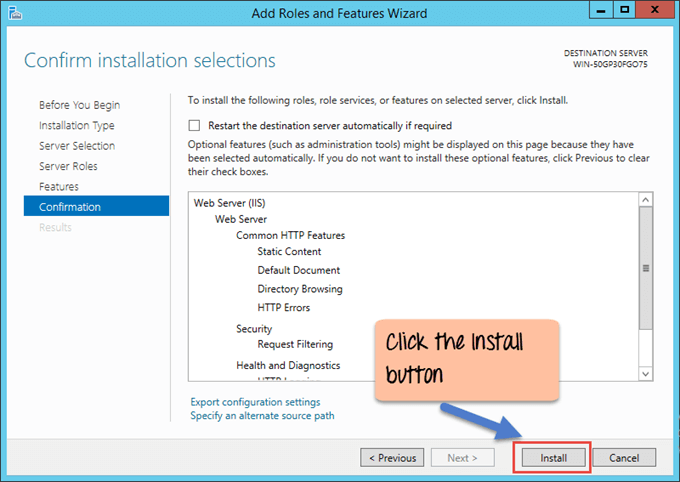Select the Confirmation step in sidebar
The height and width of the screenshot is (482, 680).
(x=70, y=207)
